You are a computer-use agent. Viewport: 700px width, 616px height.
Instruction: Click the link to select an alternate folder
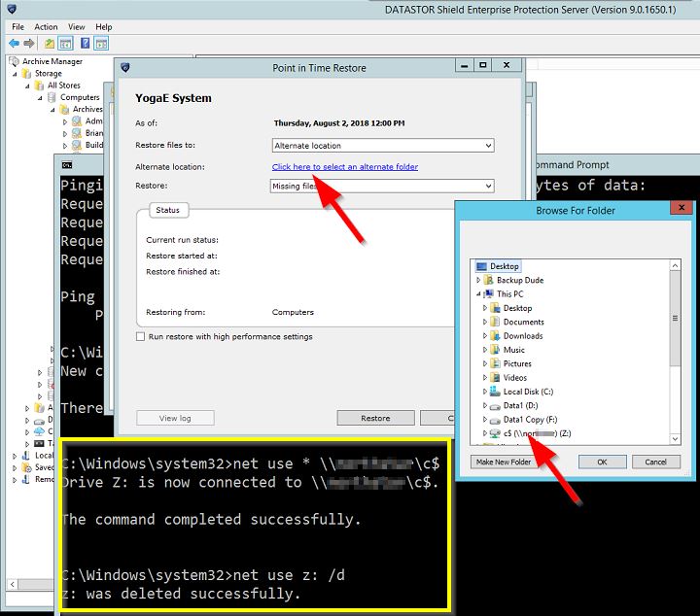click(x=345, y=167)
